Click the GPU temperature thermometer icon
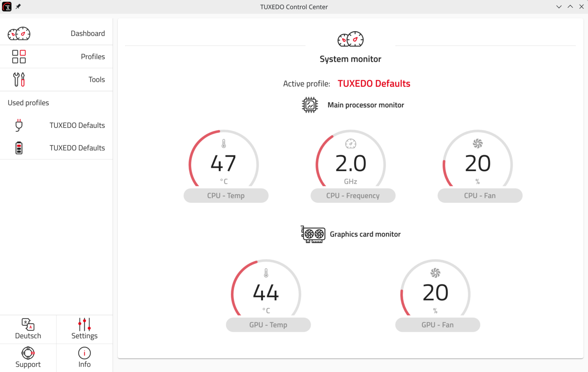The height and width of the screenshot is (372, 588). tap(266, 273)
